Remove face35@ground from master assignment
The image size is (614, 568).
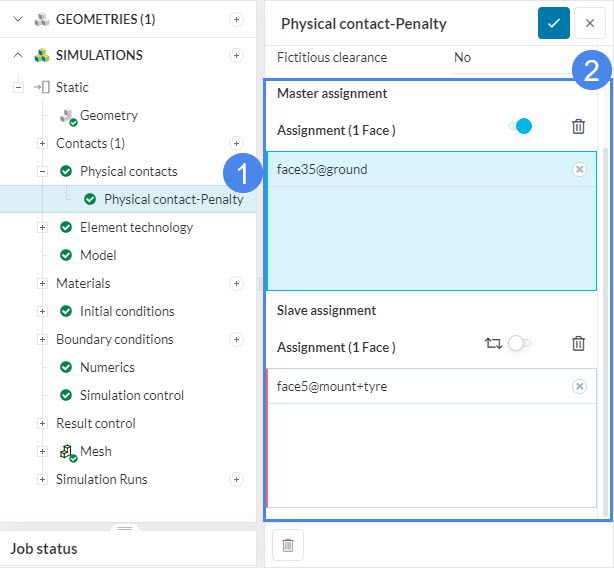579,170
